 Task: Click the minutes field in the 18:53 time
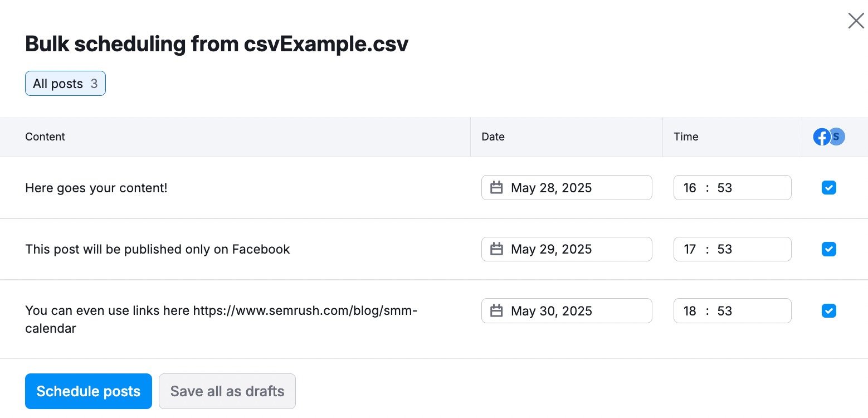tap(725, 311)
